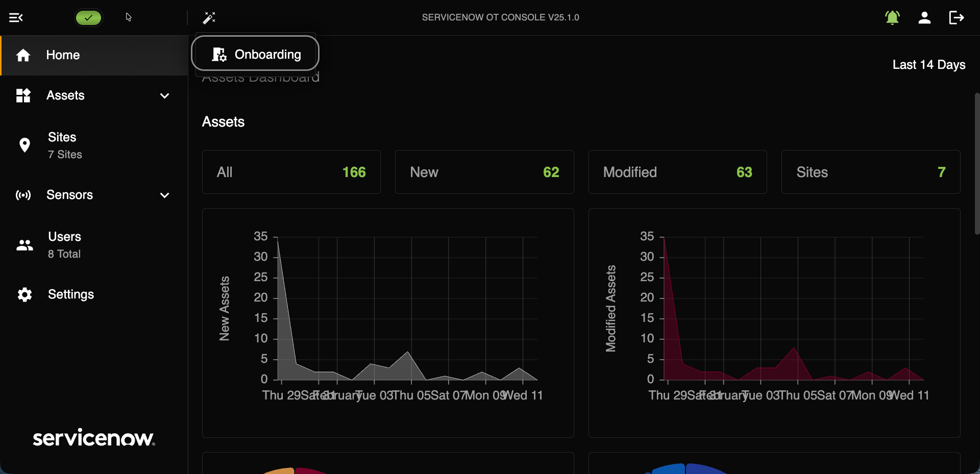Open Settings in the sidebar

pyautogui.click(x=94, y=294)
